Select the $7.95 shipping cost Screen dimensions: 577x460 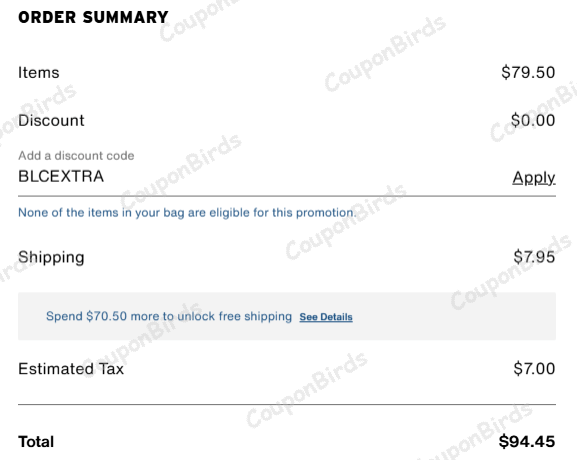coord(534,257)
